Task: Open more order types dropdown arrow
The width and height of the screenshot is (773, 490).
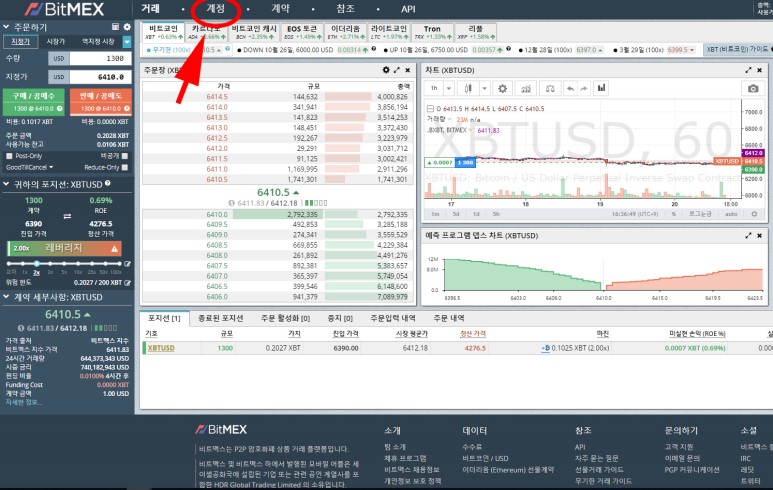Action: [127, 42]
